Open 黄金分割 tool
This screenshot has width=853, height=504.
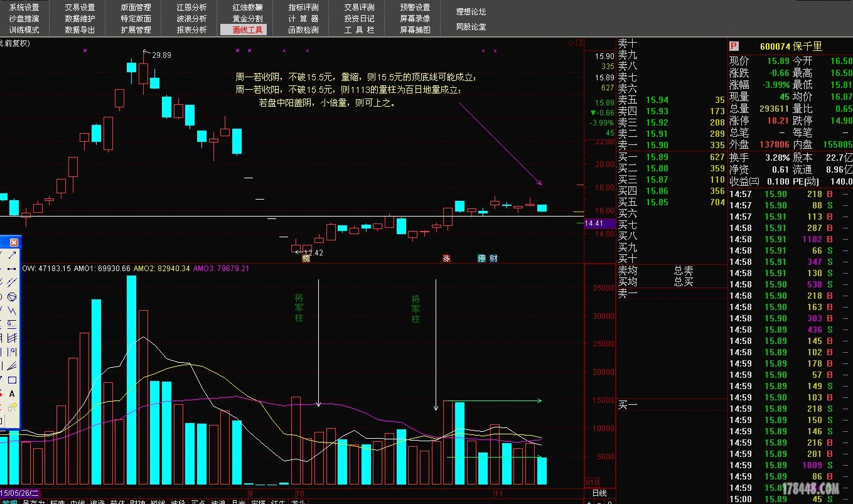coord(248,19)
